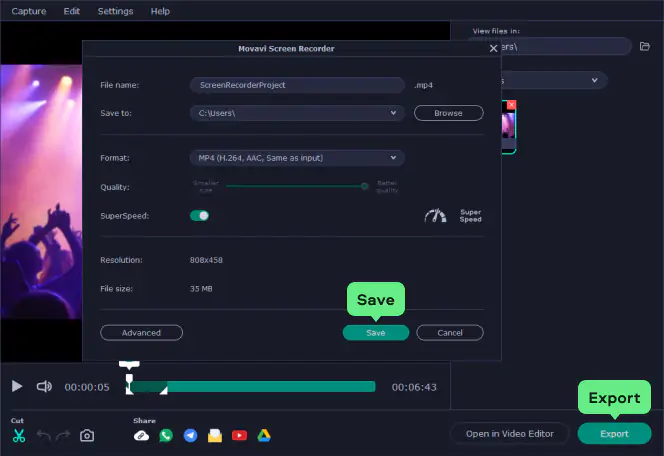
Task: Click the Export button
Action: pos(614,434)
